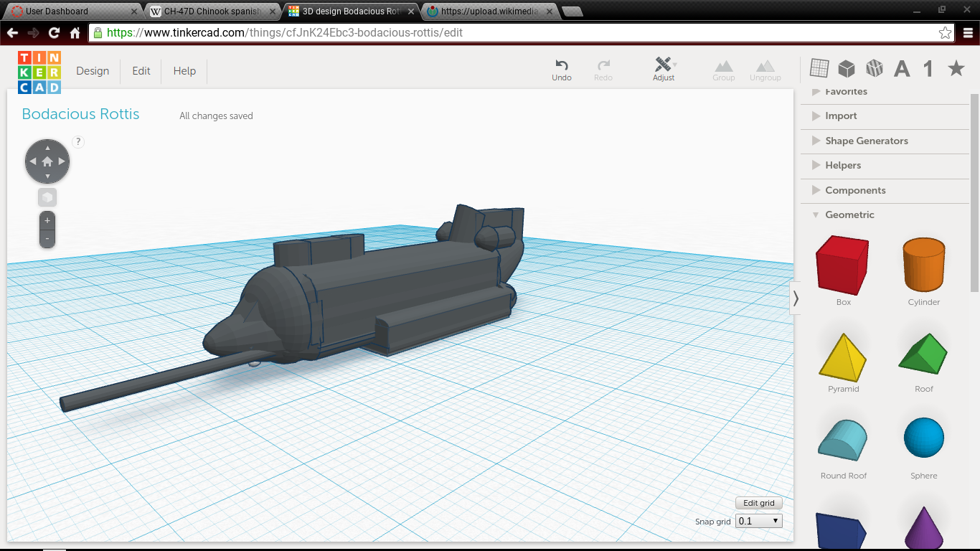
Task: Click the fit view cube icon
Action: (x=47, y=197)
